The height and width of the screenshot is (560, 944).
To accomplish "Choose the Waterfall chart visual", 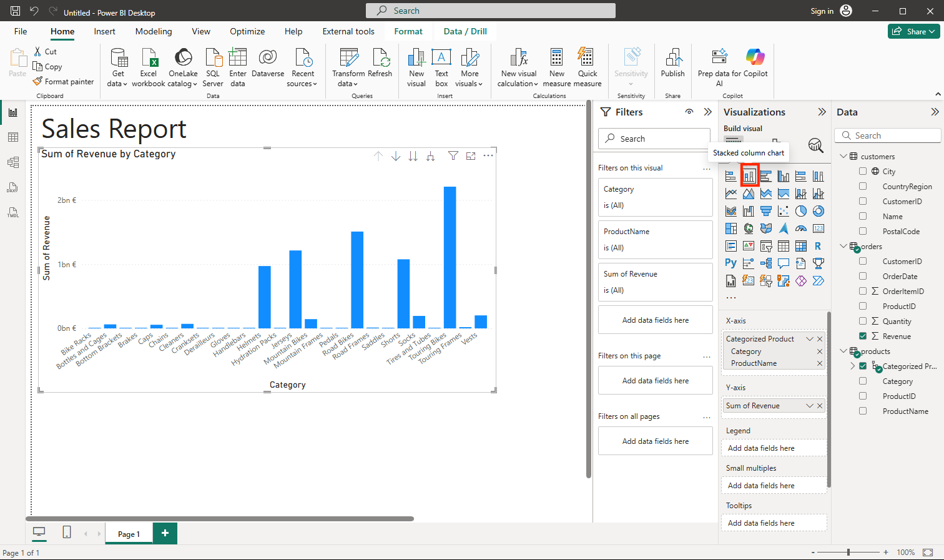I will coord(749,211).
